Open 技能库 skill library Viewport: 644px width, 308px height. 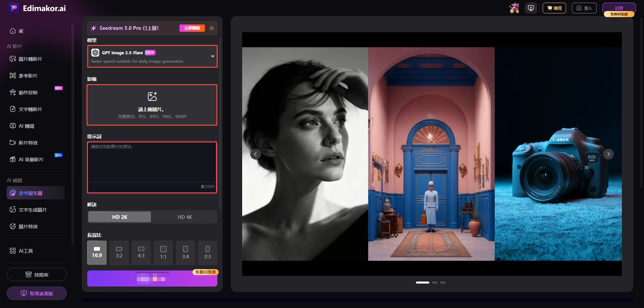tap(37, 275)
